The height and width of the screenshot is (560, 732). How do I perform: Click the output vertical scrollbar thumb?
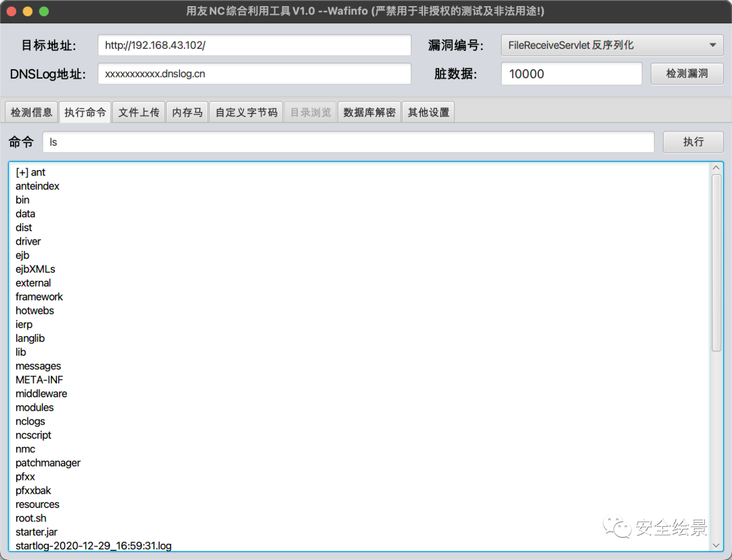716,262
